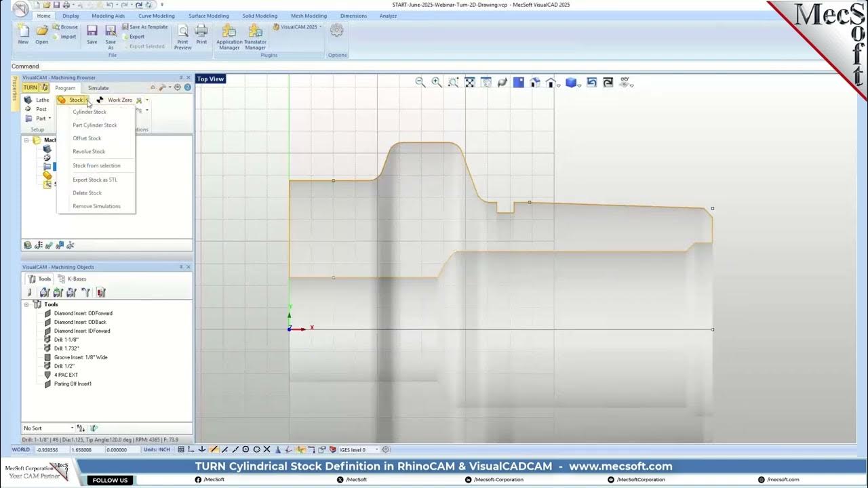Toggle the circle snap icon in status bar

[245, 449]
